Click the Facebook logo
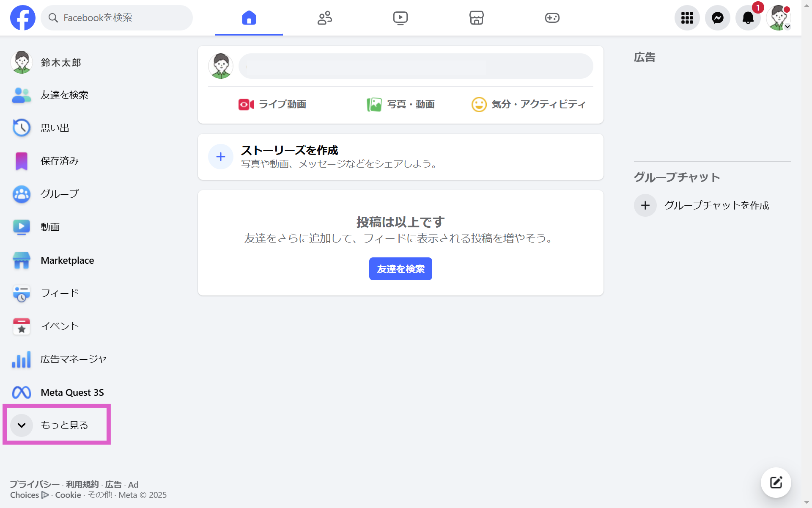 click(23, 18)
